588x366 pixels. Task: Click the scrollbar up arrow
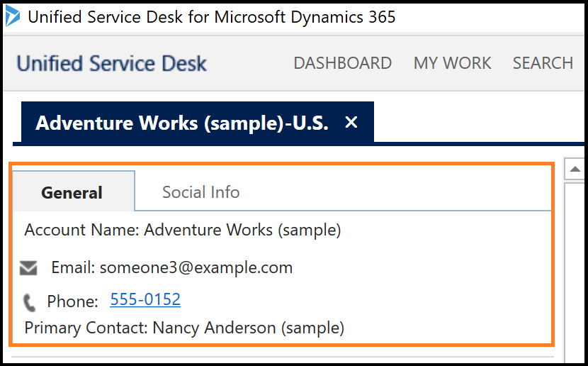[575, 169]
